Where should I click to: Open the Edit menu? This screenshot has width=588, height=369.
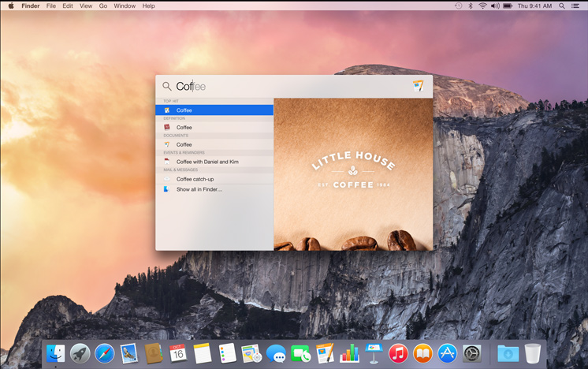(68, 6)
